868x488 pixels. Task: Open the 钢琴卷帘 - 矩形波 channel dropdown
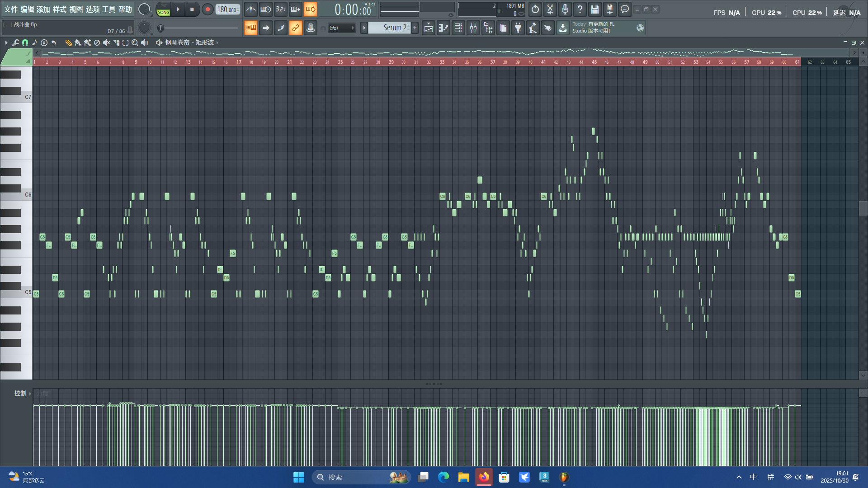[189, 42]
